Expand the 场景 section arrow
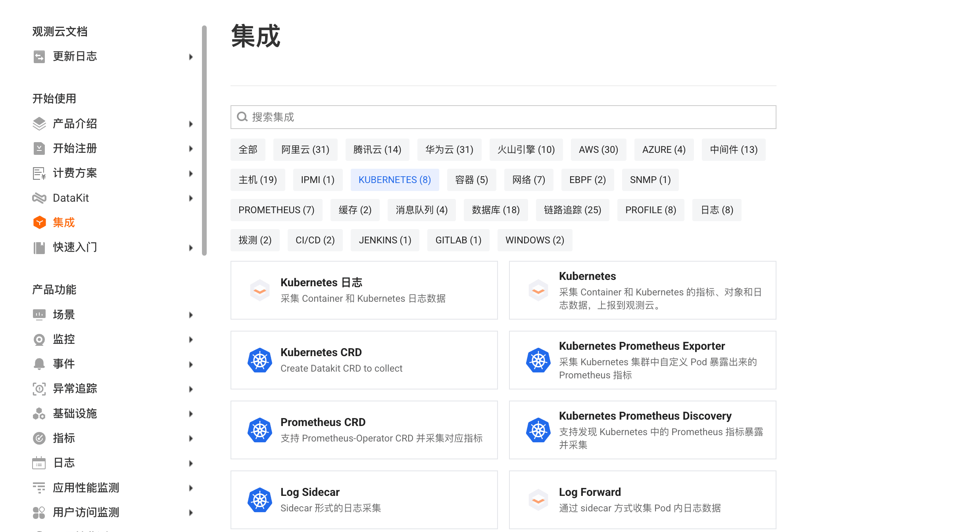Viewport: 980px width, 532px height. pos(191,315)
